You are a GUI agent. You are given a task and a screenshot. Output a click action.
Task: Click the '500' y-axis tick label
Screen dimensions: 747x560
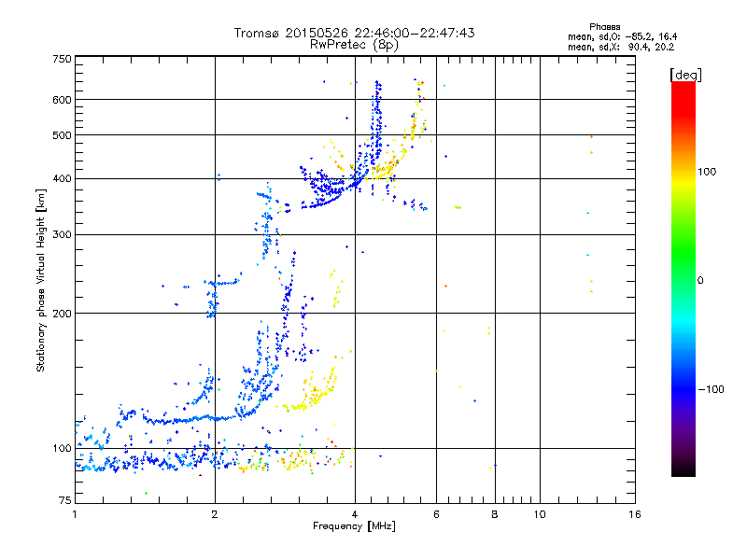click(x=62, y=135)
